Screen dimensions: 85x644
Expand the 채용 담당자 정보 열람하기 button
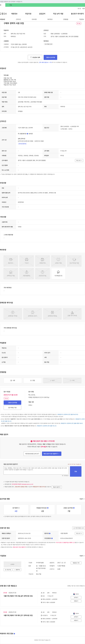(x=52, y=454)
